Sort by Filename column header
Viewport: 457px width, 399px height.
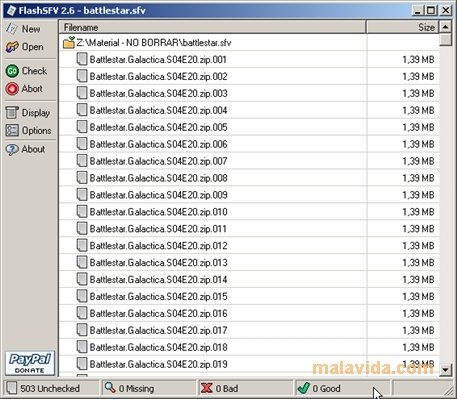(x=213, y=27)
